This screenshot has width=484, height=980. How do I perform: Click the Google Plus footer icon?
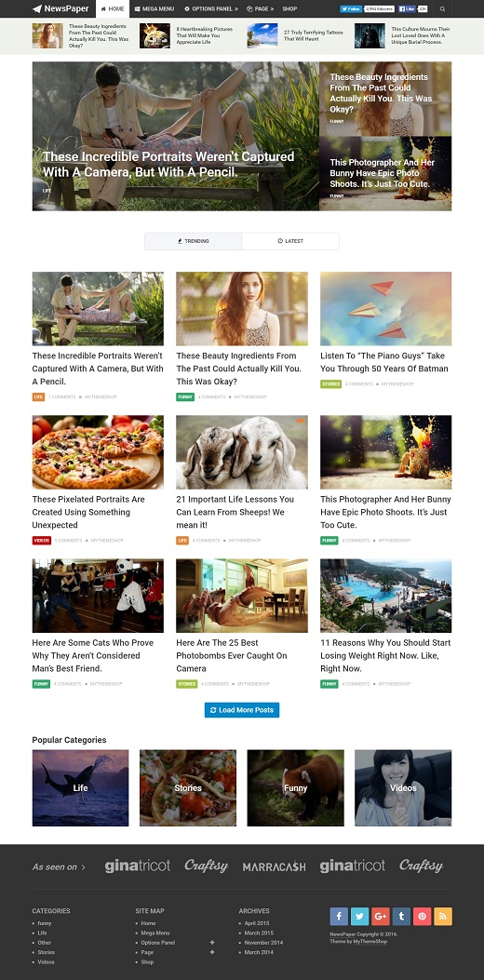point(380,917)
